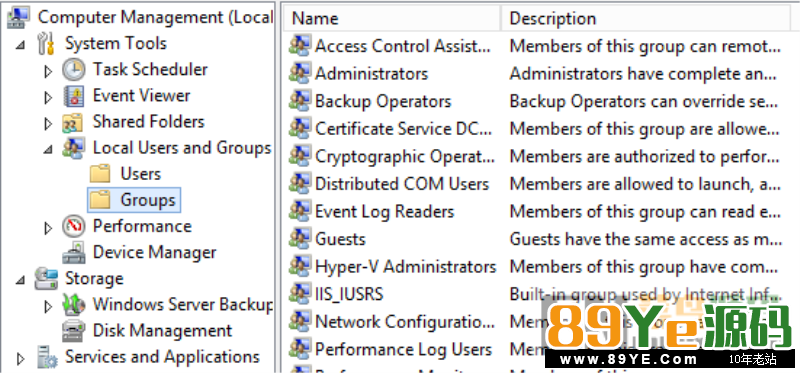Click description 'Guests have the same access as m...'
The image size is (800, 373).
click(x=646, y=239)
